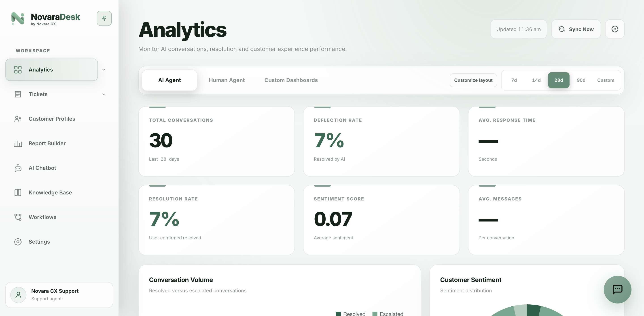Screen dimensions: 644x316
Task: Click the 'Average sentiment' caption
Action: (333, 238)
